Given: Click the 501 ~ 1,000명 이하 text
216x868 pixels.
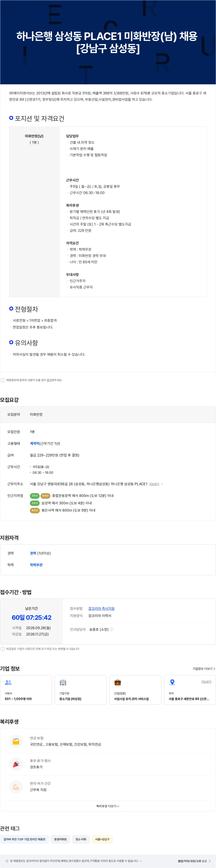Looking at the screenshot, I should [18, 698].
